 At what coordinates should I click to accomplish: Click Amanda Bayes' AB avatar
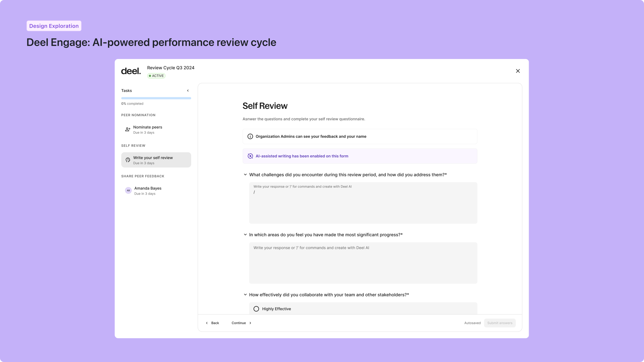128,191
